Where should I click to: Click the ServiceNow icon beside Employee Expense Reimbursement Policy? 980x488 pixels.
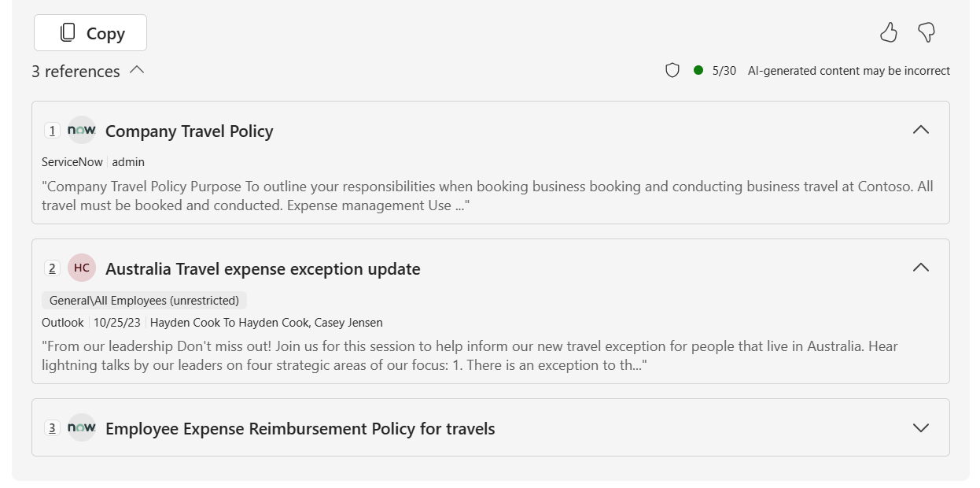pos(81,427)
